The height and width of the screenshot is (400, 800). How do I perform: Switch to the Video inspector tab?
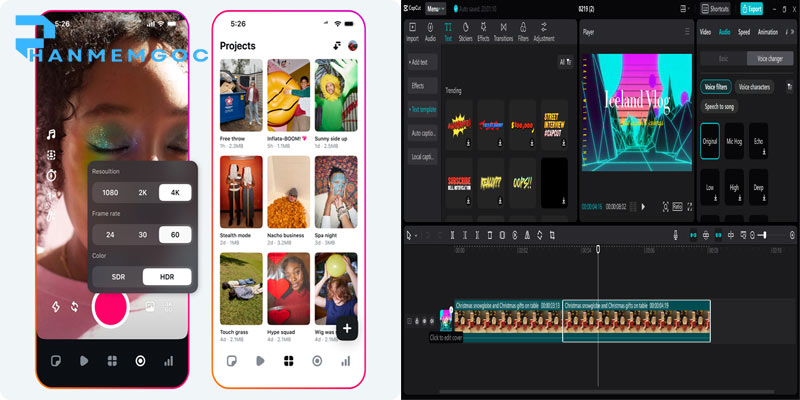705,32
